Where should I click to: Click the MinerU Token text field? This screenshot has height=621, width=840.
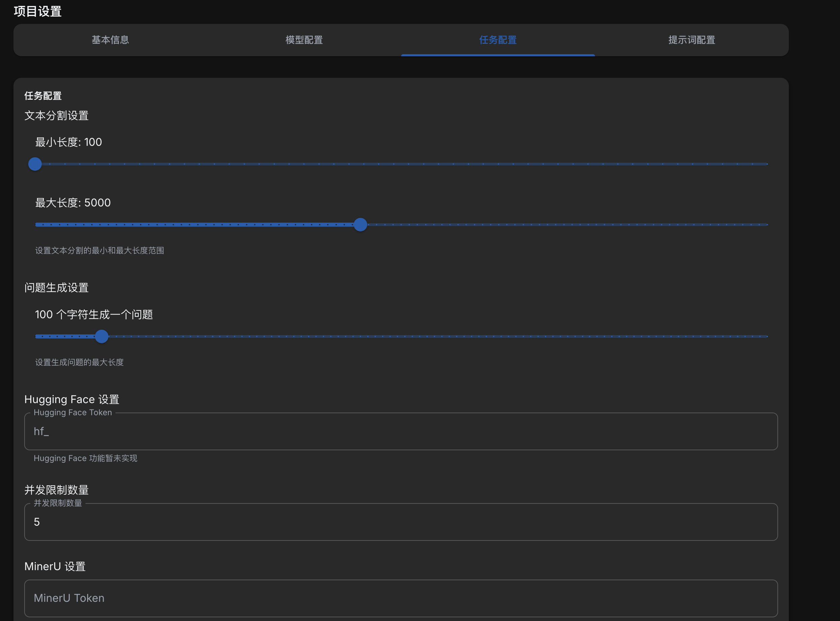pyautogui.click(x=400, y=598)
